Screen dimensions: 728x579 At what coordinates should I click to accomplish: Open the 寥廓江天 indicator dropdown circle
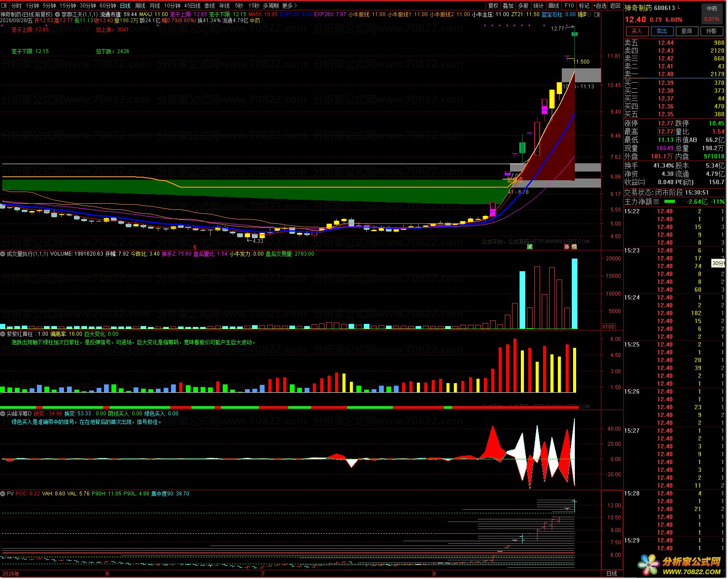pyautogui.click(x=57, y=14)
